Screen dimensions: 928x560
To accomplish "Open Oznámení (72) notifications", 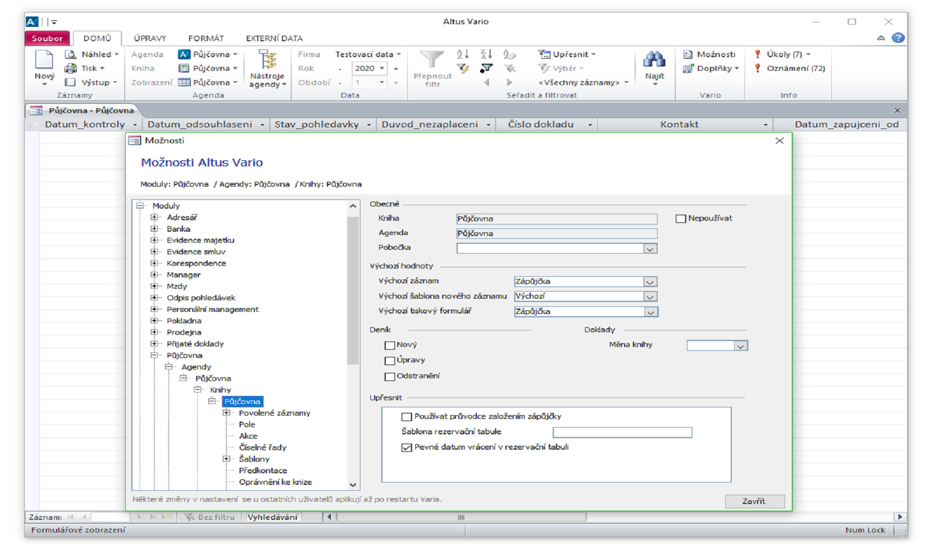I will pyautogui.click(x=790, y=69).
